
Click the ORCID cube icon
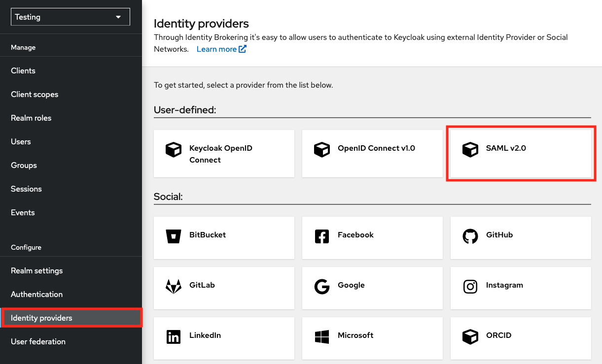coord(470,336)
